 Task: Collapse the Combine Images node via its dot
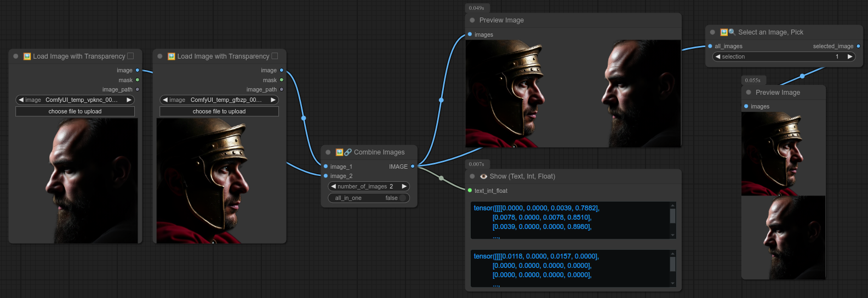click(x=328, y=152)
